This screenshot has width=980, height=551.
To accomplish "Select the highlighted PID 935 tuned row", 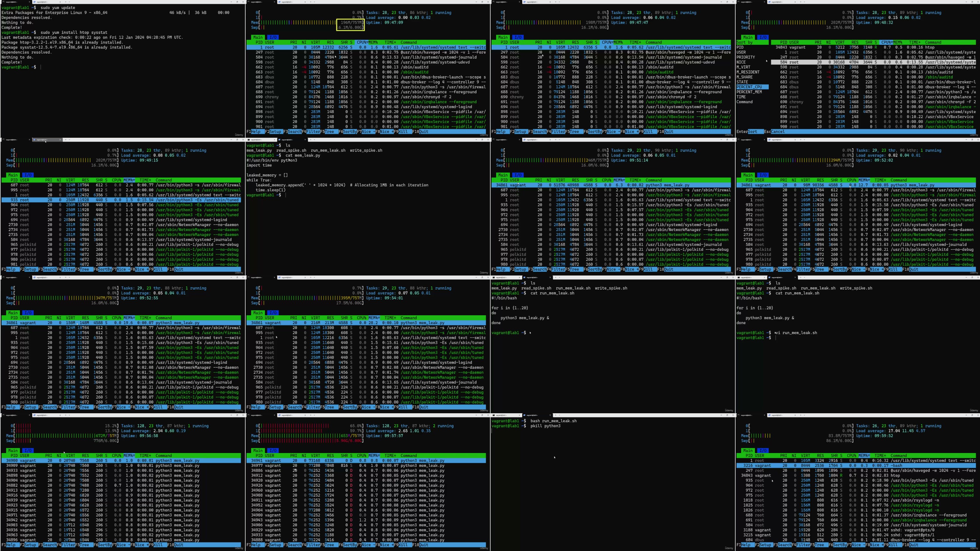I will pyautogui.click(x=121, y=200).
